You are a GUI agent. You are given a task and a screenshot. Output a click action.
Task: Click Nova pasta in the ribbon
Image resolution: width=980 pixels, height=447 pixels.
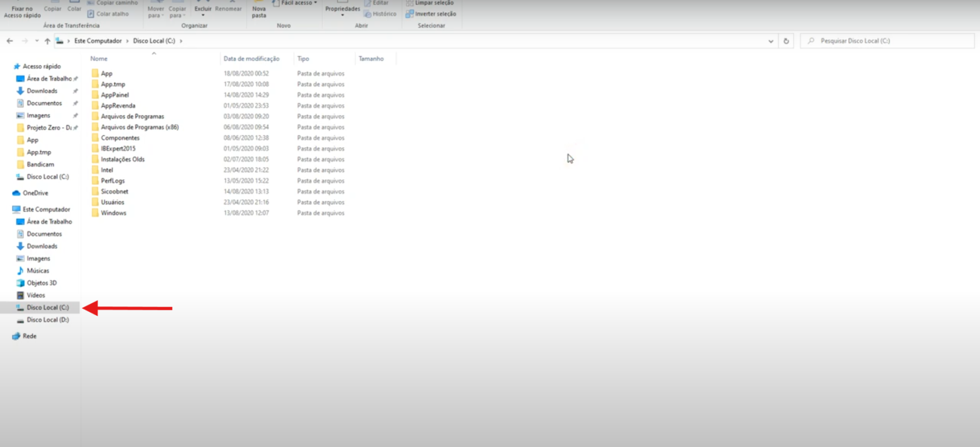pos(259,11)
